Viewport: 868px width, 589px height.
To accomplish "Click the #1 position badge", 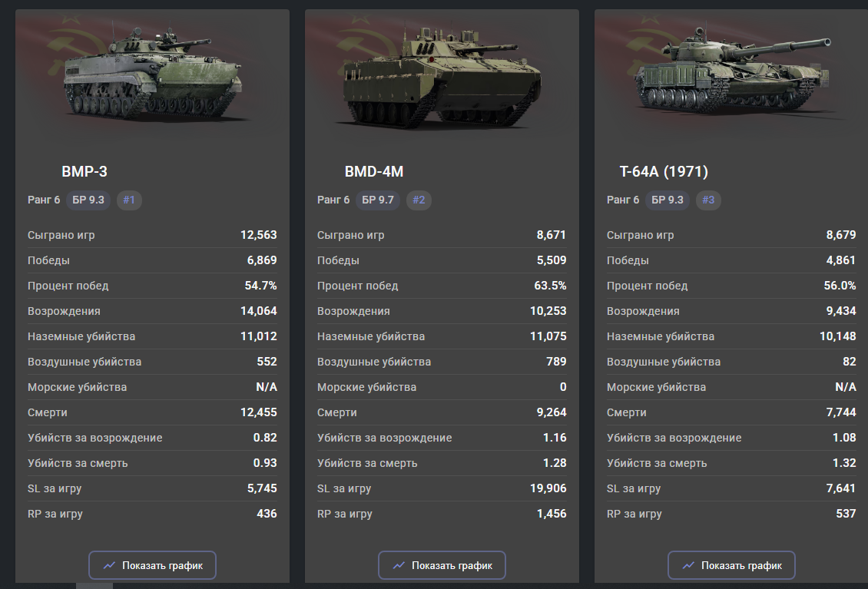I will [129, 200].
